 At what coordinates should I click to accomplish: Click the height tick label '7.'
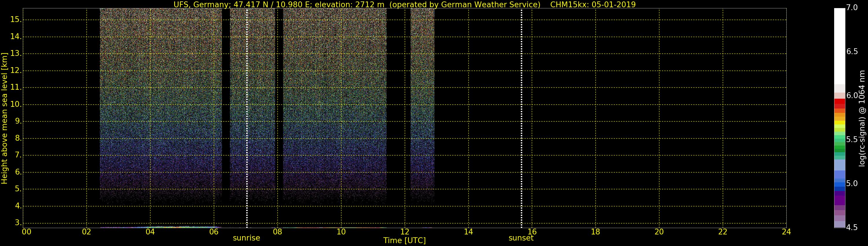[18, 155]
